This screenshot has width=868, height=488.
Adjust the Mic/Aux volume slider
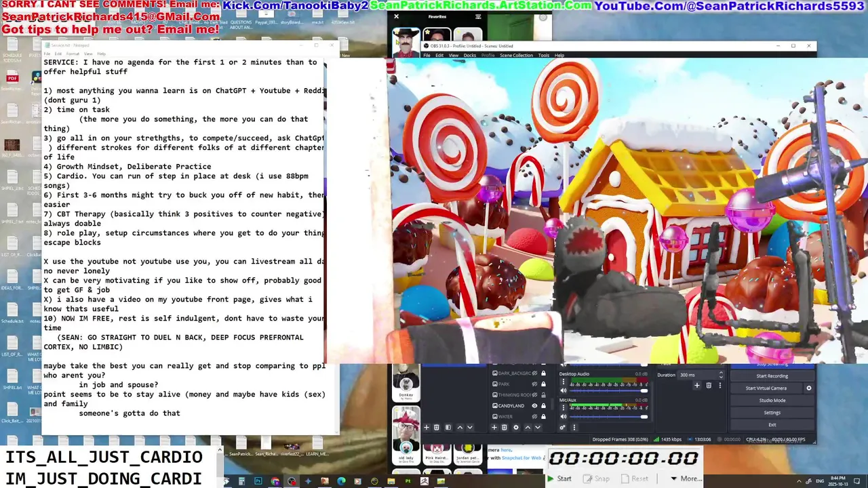[x=608, y=416]
